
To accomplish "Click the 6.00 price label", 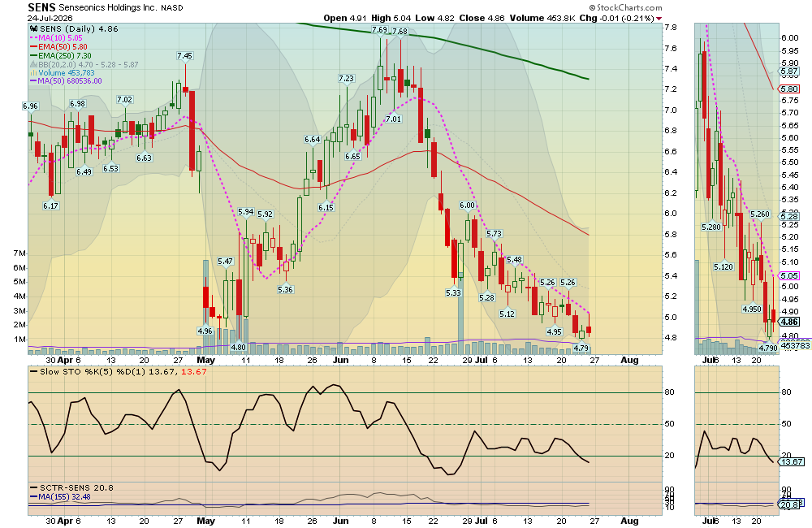I will pyautogui.click(x=467, y=206).
